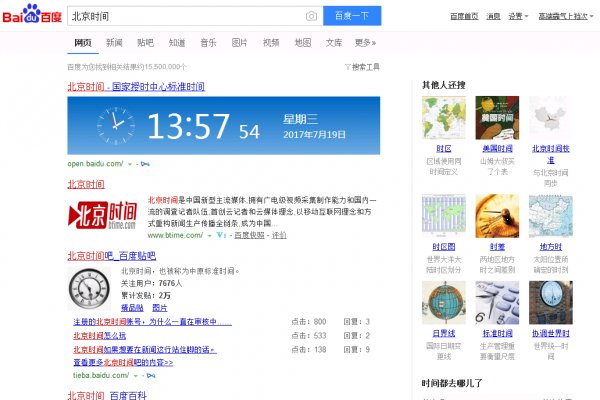Image resolution: width=600 pixels, height=400 pixels.
Task: Open 北京时间 - 国家授时中心标准时间 result
Action: [x=136, y=87]
